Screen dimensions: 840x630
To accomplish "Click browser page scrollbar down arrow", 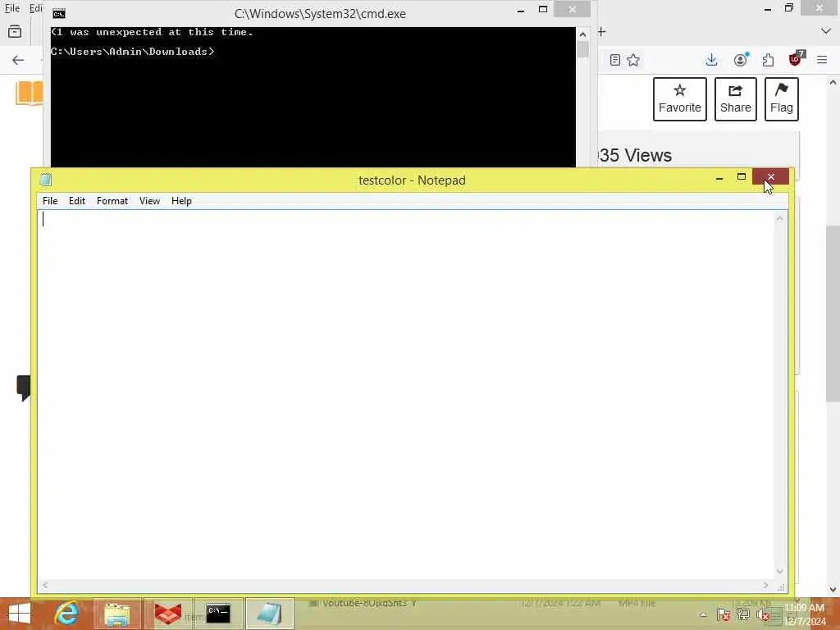I will tap(833, 590).
